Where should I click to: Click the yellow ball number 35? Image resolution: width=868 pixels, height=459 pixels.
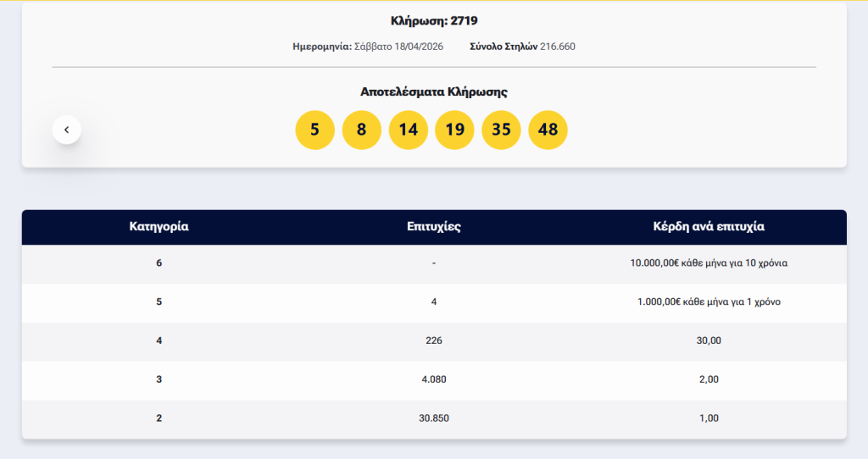click(x=501, y=130)
